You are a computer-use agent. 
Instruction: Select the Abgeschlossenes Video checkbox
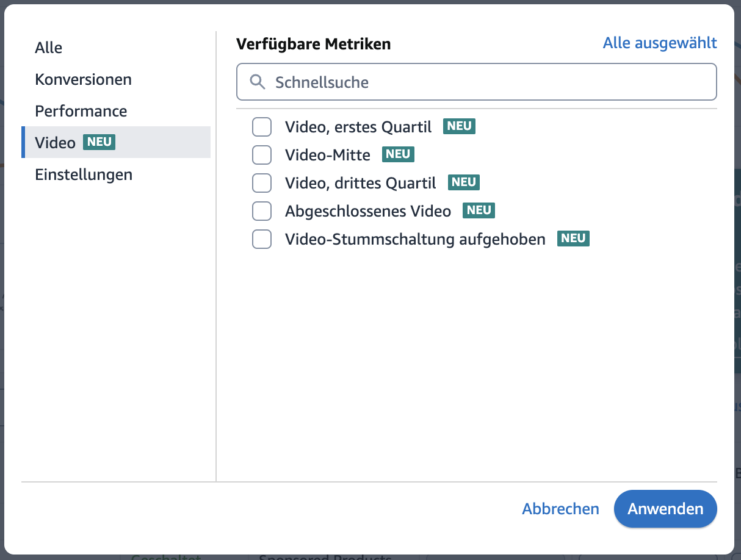(262, 211)
